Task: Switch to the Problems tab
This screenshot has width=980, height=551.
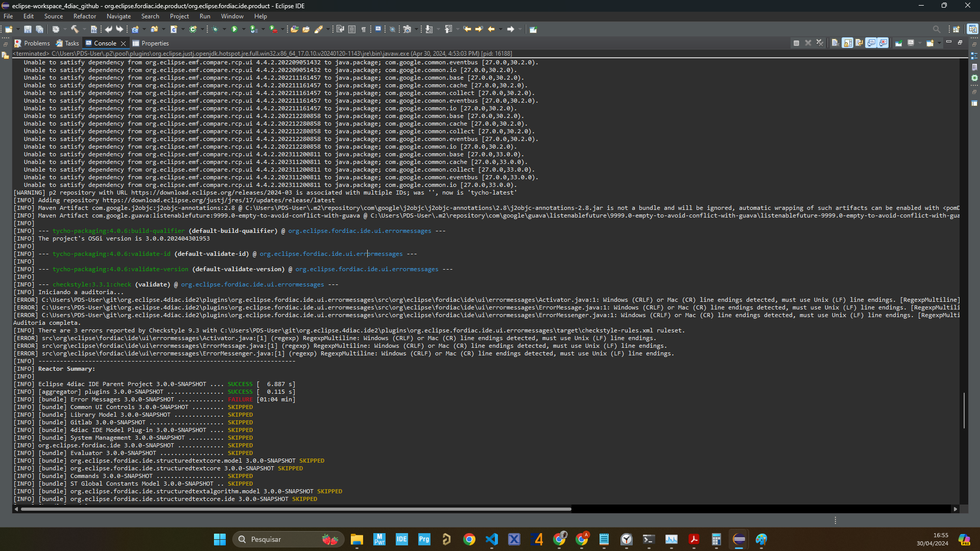Action: 32,43
